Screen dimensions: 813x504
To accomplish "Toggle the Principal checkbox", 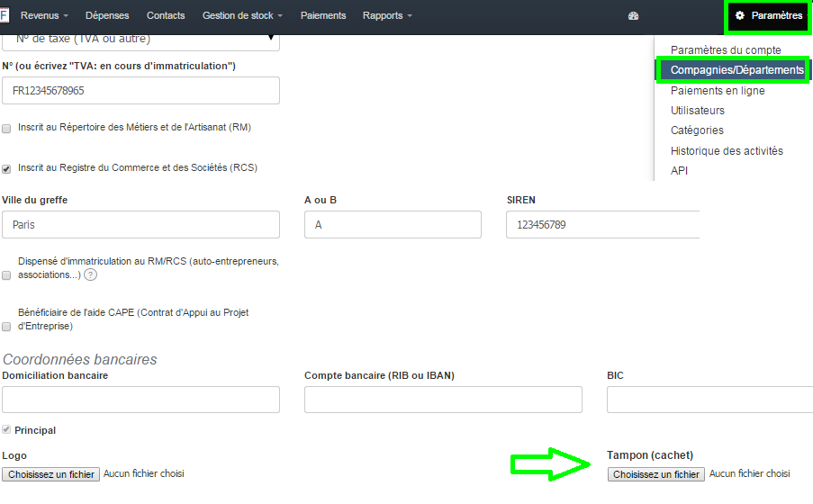I will pos(6,429).
